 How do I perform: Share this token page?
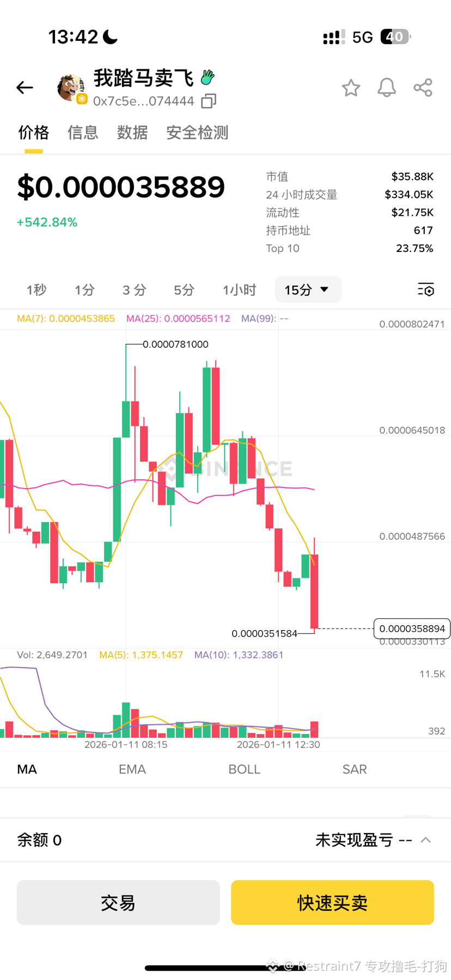click(423, 88)
